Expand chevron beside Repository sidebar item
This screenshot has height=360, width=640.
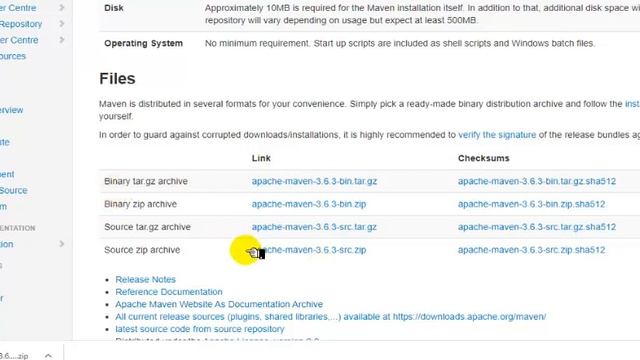(62, 24)
